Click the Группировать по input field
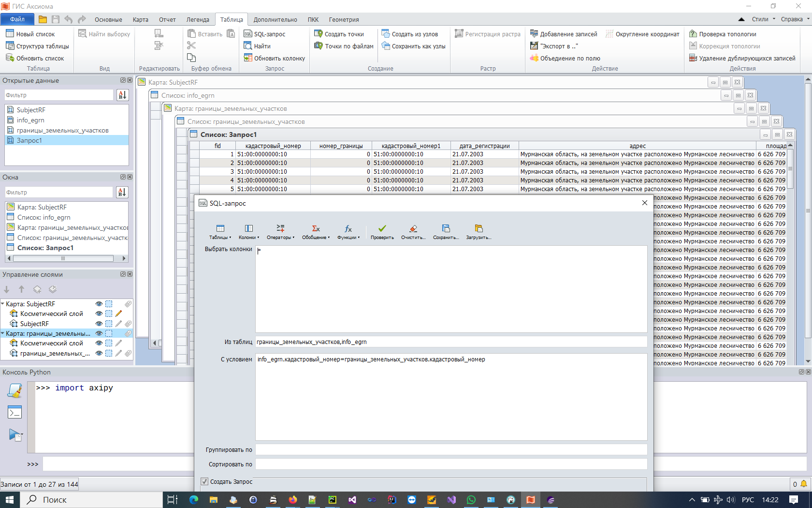Image resolution: width=812 pixels, height=508 pixels. (450, 450)
